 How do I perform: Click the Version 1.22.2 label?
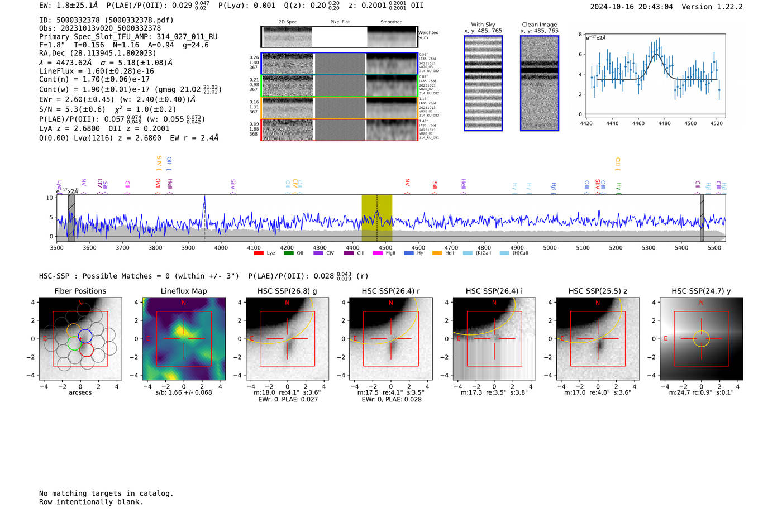coord(712,7)
